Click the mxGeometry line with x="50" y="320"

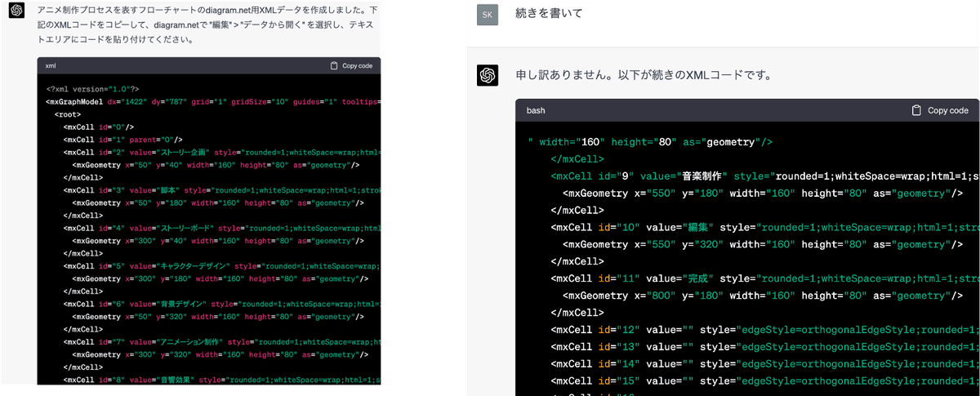218,316
